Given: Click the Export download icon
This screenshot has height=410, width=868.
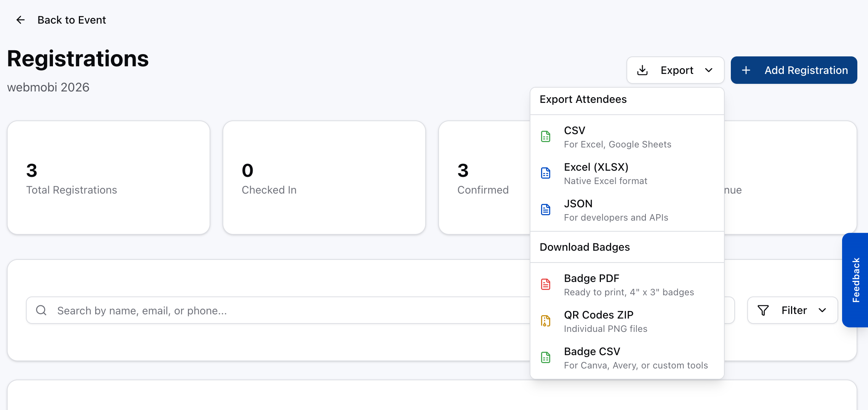Looking at the screenshot, I should click(x=642, y=70).
